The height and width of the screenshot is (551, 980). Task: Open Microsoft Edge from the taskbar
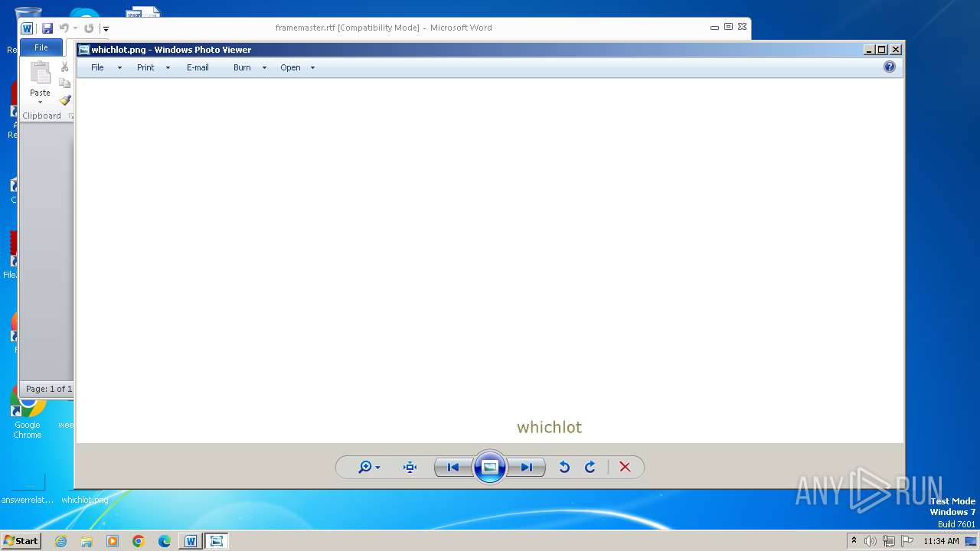165,541
